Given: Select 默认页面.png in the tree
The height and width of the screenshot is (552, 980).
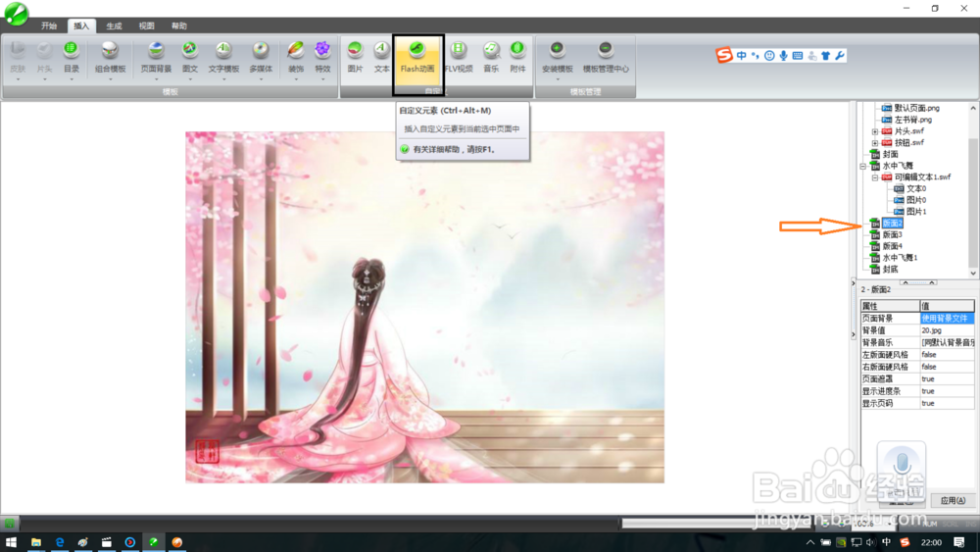Looking at the screenshot, I should (x=917, y=108).
